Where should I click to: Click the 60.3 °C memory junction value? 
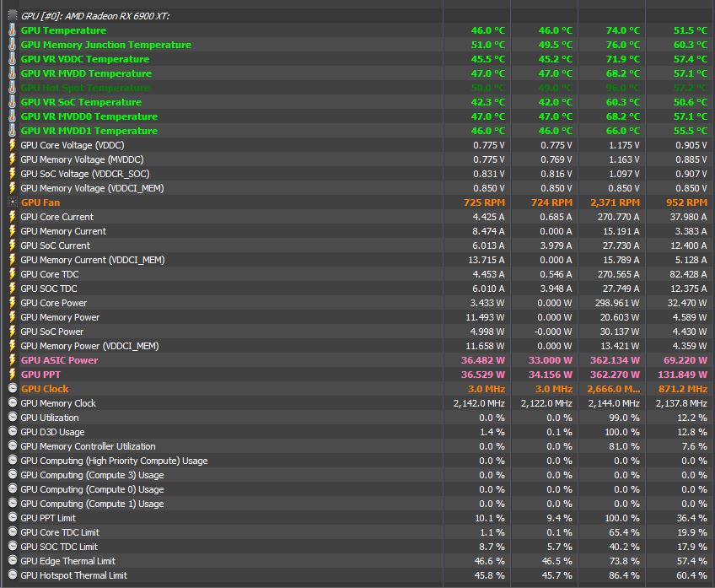(691, 45)
